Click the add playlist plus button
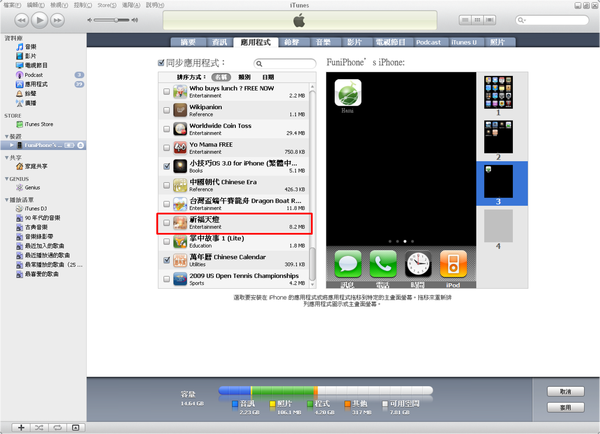Viewport: 600px width, 434px height. [x=21, y=427]
